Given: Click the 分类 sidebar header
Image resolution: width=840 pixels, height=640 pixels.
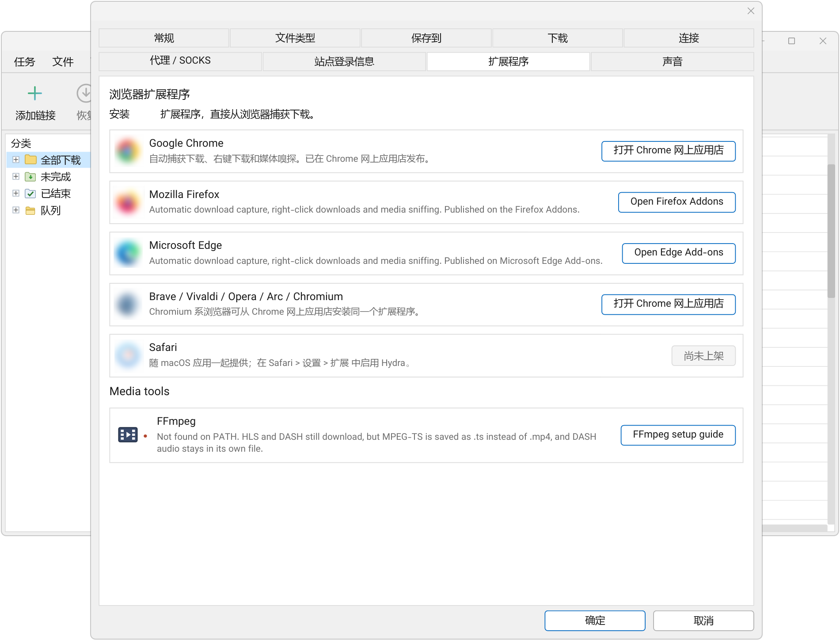Looking at the screenshot, I should pos(21,143).
